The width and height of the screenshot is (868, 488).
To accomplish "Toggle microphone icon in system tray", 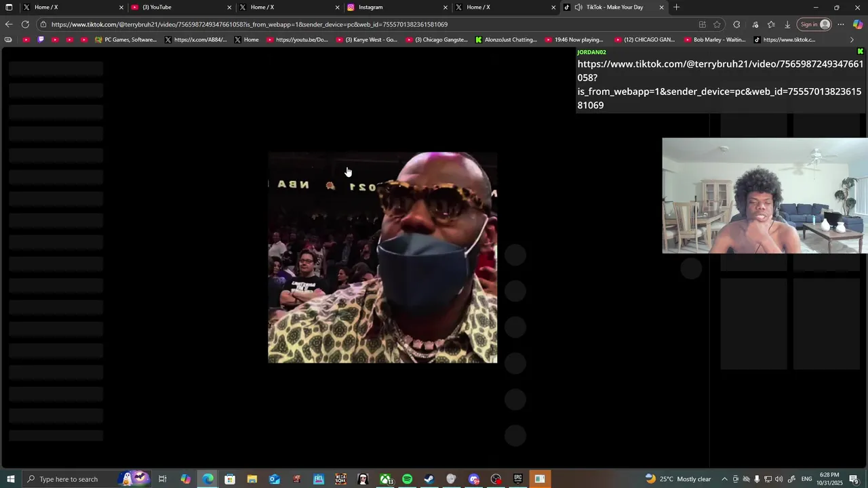I will [757, 479].
